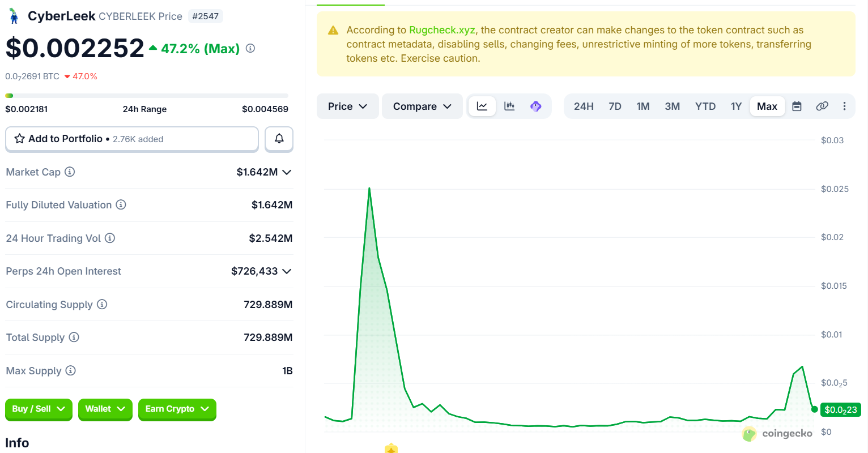Click the $0.0₂23 current price label
The width and height of the screenshot is (868, 453).
[841, 410]
